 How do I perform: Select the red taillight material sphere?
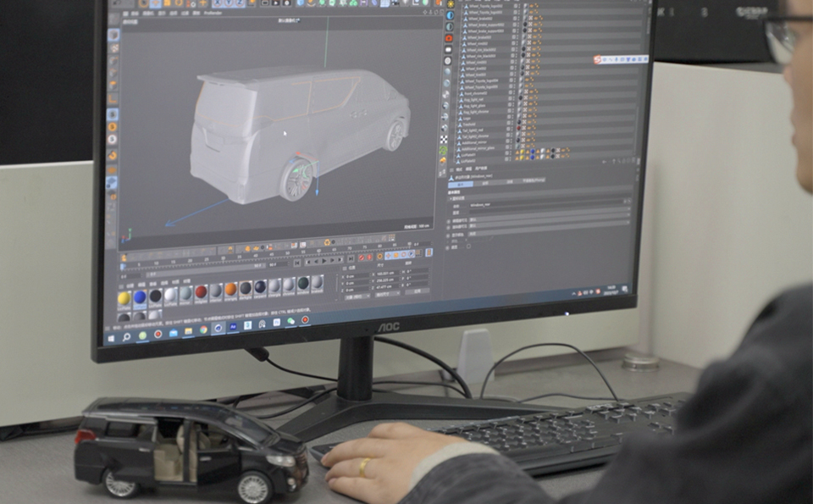tap(202, 292)
